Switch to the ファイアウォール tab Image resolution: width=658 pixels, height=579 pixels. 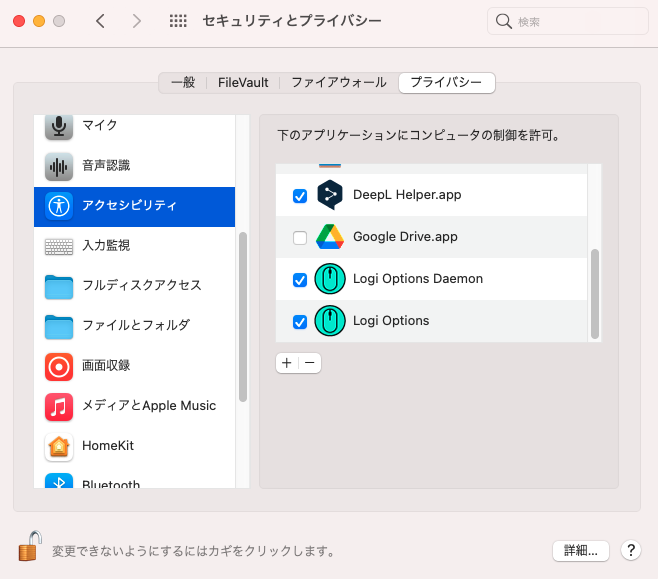coord(339,82)
